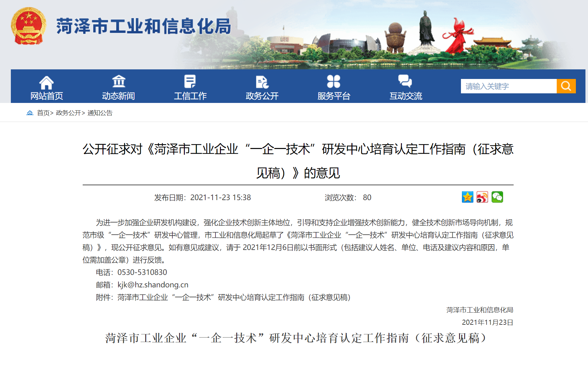Click the document icon above 工信工作
Image resolution: width=588 pixels, height=366 pixels.
point(190,82)
